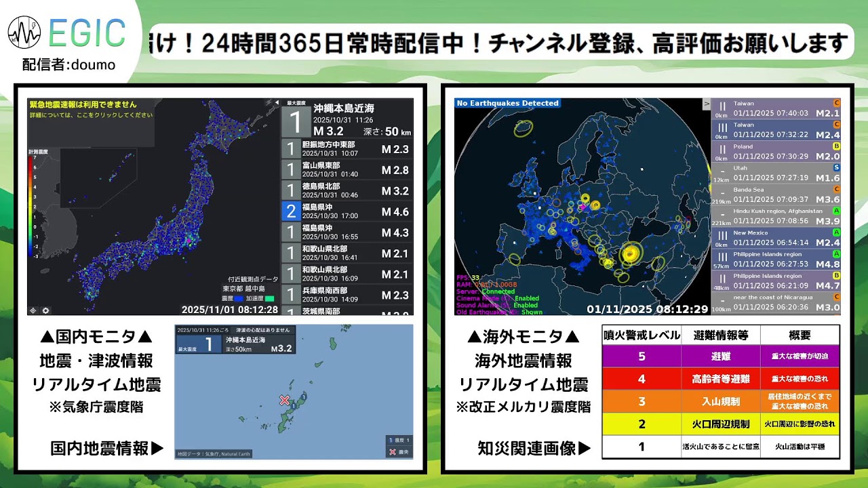The height and width of the screenshot is (488, 868).
Task: Select the 富山県東部 M2.8 earthquake entry
Action: point(347,169)
